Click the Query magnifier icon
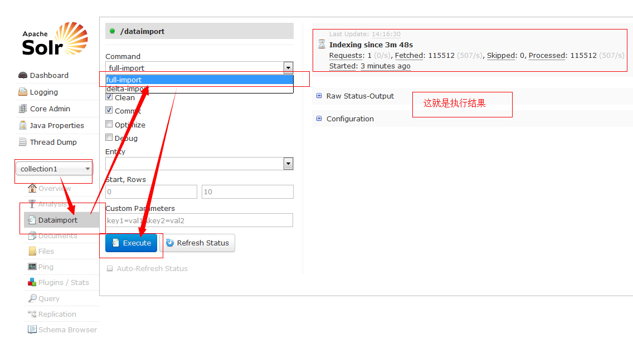Screen dimensions: 633x364 click(32, 298)
